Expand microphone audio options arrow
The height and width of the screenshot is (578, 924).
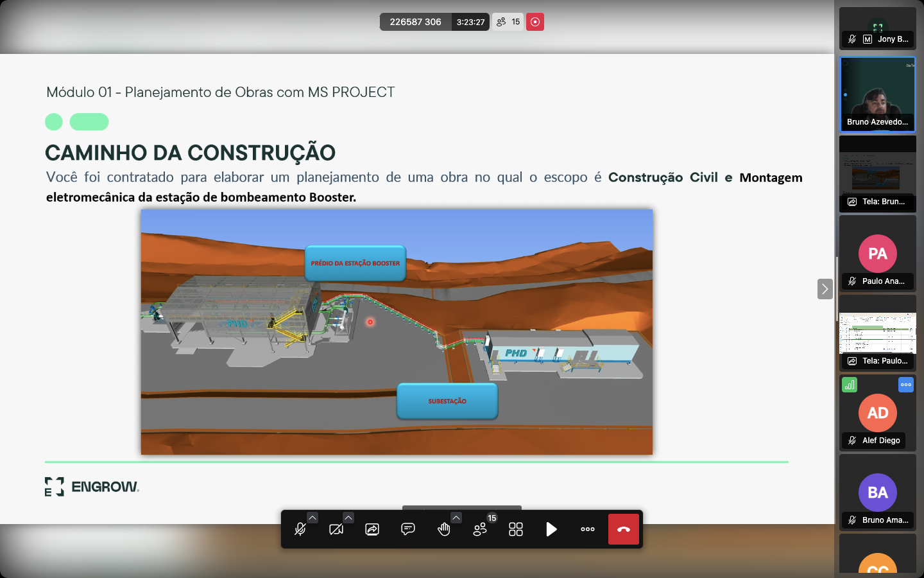pyautogui.click(x=312, y=518)
